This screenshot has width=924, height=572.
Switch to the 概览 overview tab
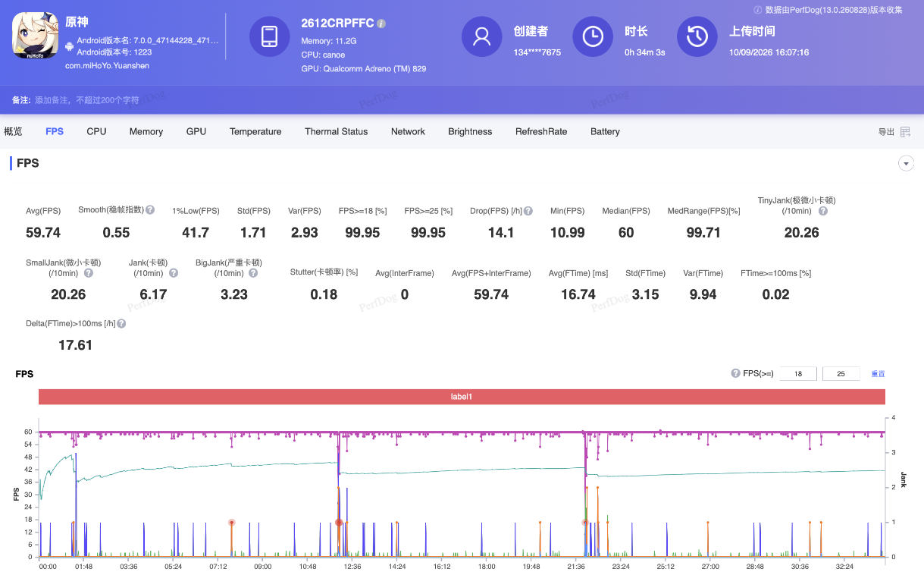14,131
